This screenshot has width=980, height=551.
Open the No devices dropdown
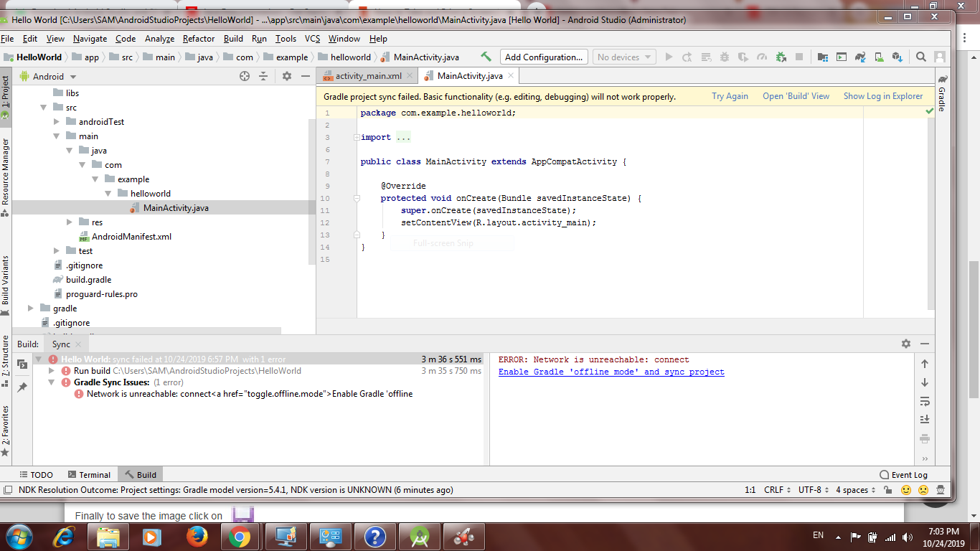click(x=624, y=57)
